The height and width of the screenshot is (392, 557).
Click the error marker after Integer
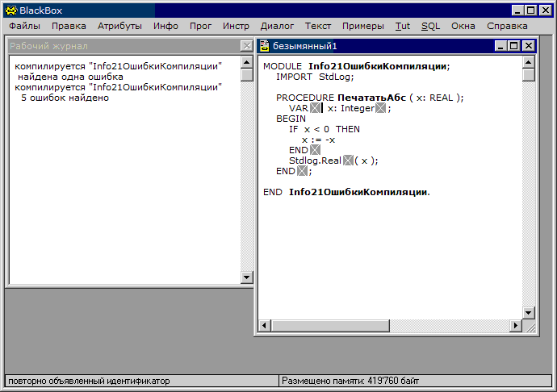[380, 108]
